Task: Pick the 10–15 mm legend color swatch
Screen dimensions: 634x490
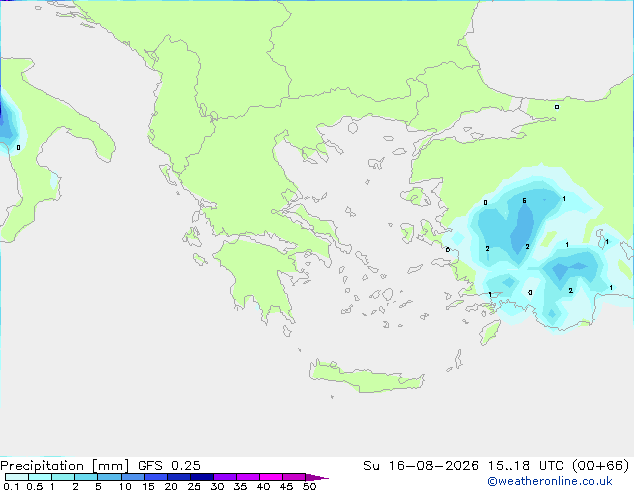Action: pos(132,477)
